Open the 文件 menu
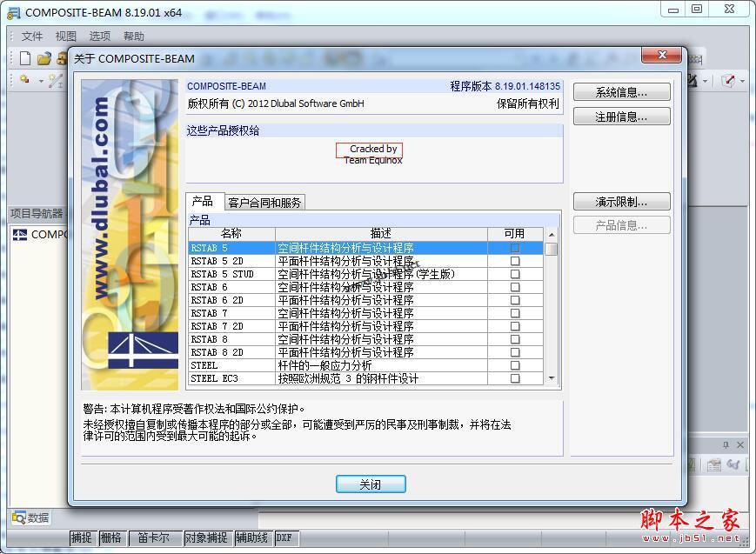Image resolution: width=756 pixels, height=554 pixels. (32, 37)
